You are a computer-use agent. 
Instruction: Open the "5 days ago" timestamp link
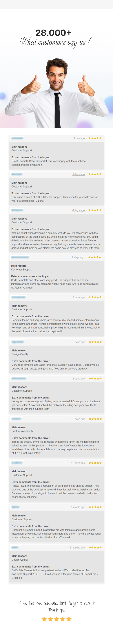[x=79, y=174]
